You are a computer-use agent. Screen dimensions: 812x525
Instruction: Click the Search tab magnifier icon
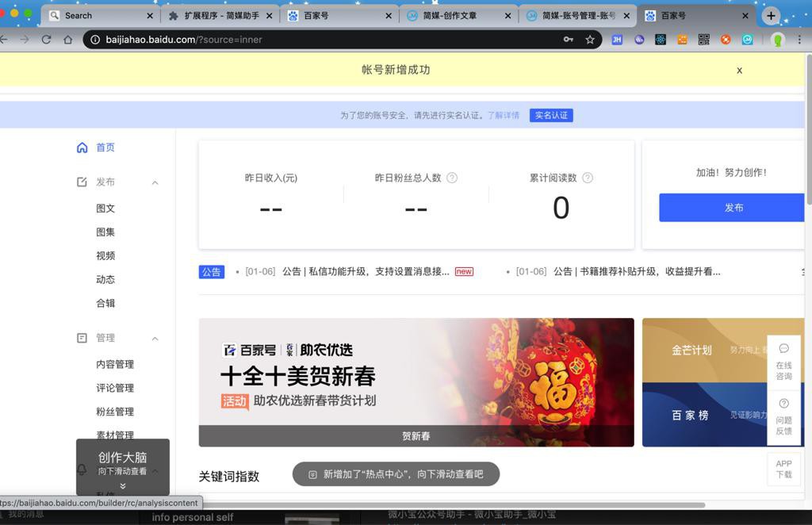click(x=55, y=16)
